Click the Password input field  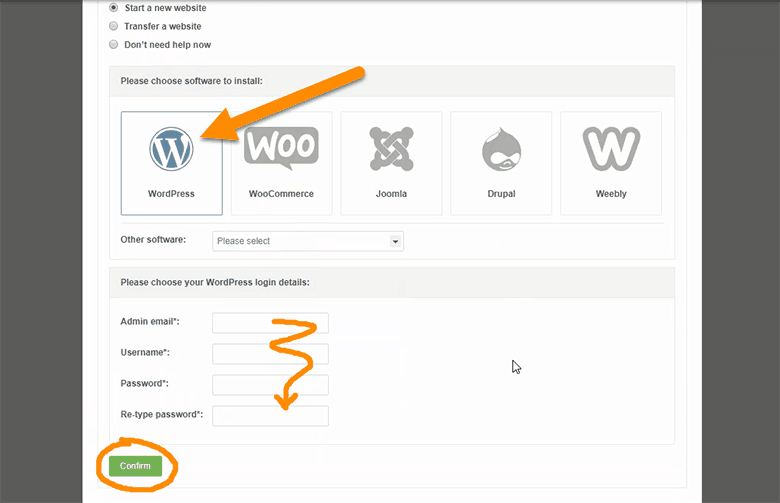[271, 385]
